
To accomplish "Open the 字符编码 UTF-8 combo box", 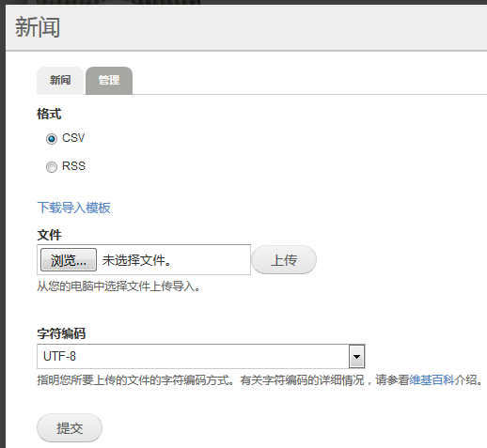I will coord(201,356).
